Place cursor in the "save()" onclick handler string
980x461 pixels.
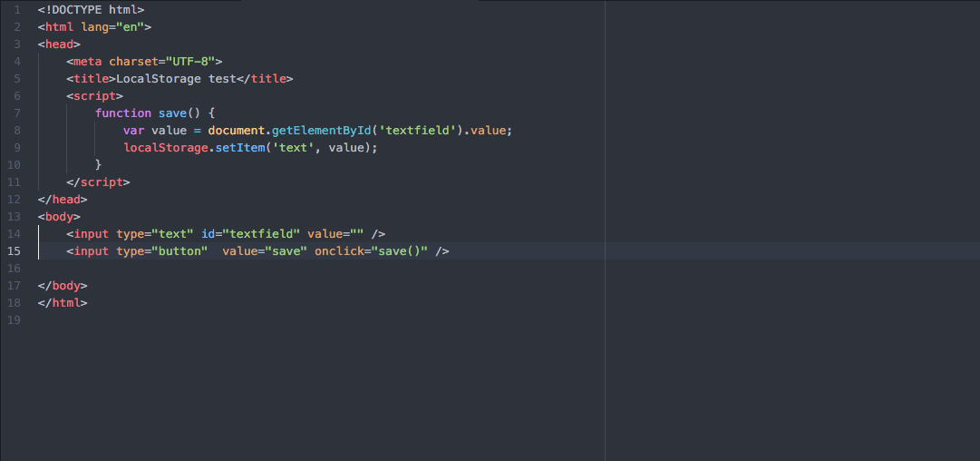(400, 250)
